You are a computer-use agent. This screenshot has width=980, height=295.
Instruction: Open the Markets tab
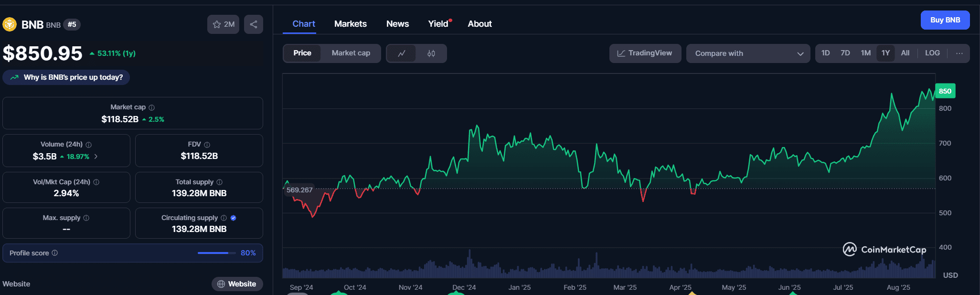click(350, 24)
